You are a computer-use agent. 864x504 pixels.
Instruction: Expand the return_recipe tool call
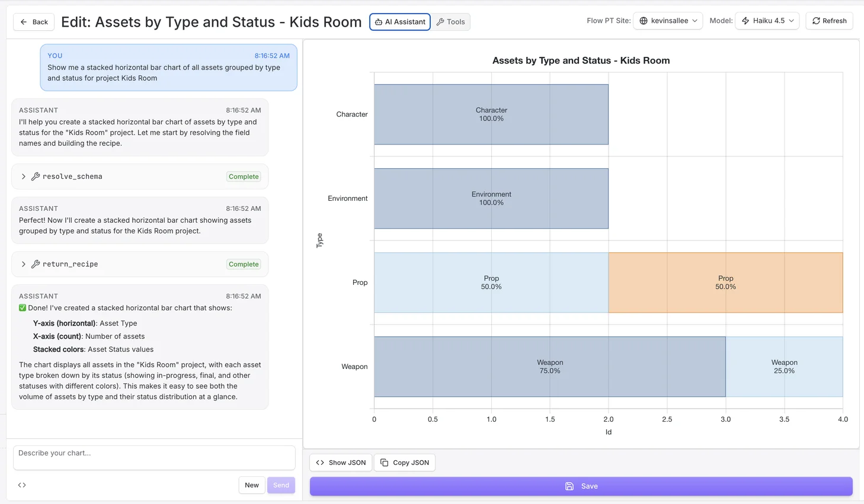23,264
